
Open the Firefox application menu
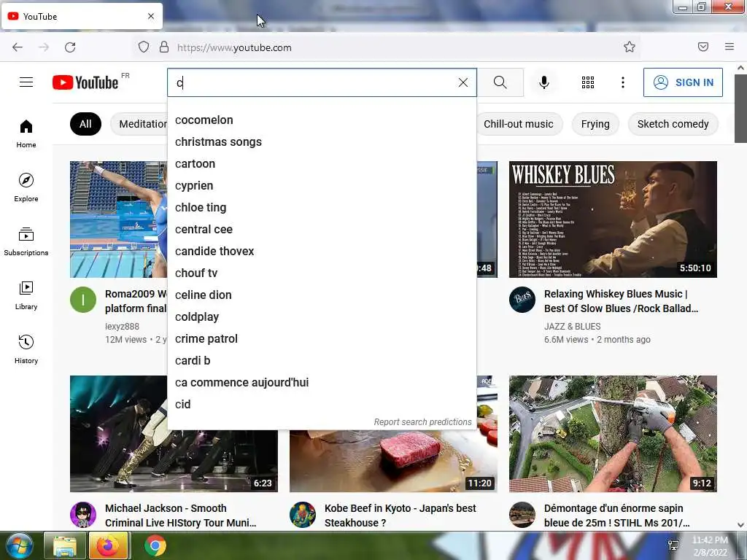[729, 47]
